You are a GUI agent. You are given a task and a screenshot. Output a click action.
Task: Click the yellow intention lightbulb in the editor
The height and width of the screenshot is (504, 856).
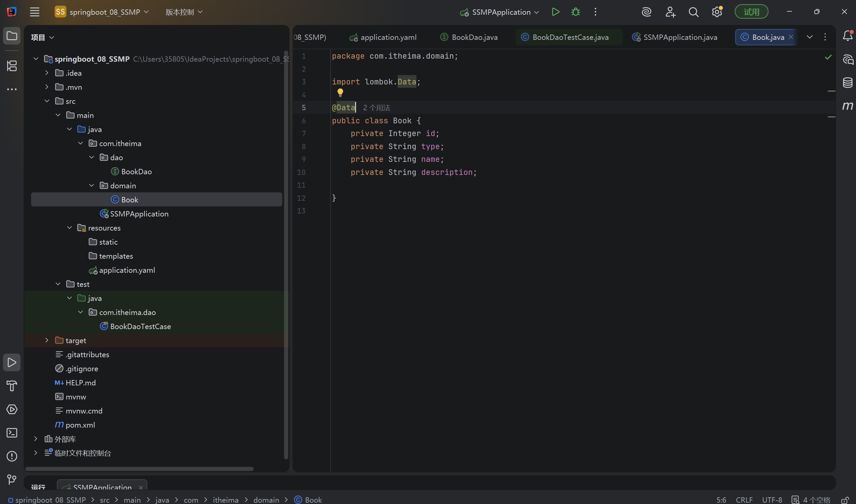pos(340,92)
